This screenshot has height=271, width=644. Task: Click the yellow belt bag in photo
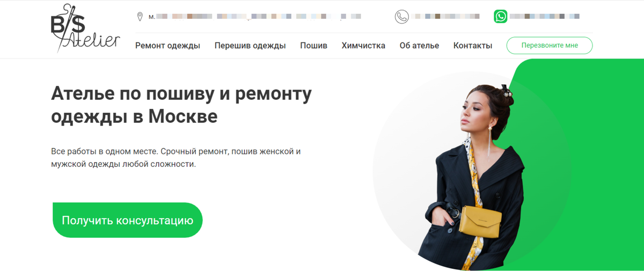481,220
